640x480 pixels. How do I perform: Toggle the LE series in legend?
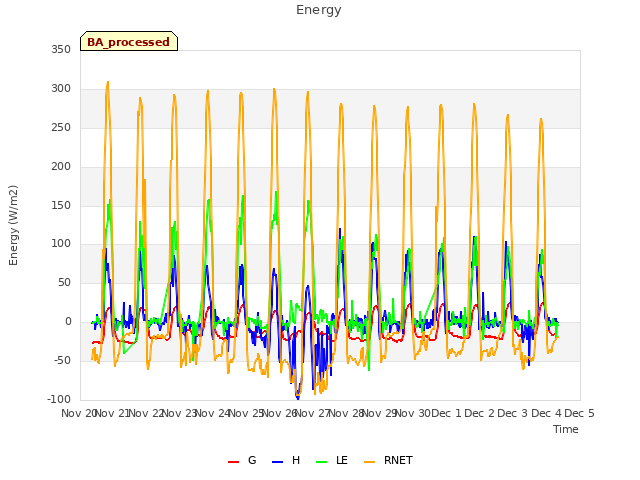[332, 460]
